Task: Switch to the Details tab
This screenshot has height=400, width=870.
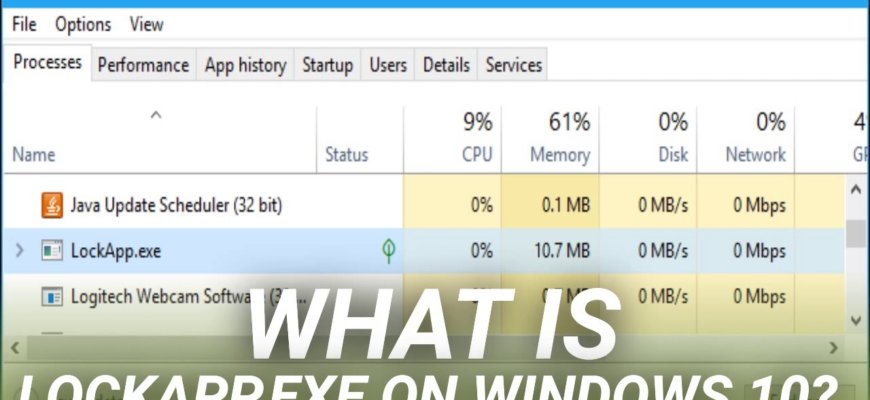Action: click(x=446, y=65)
